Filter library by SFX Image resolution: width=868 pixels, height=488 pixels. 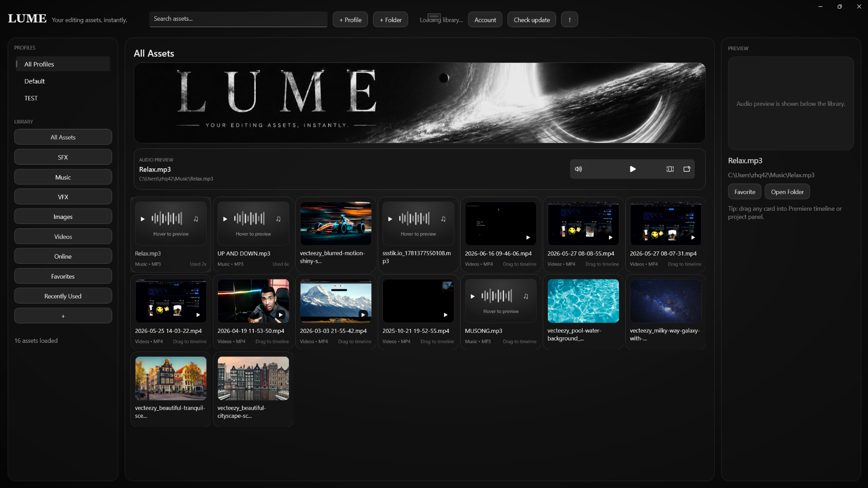click(x=63, y=157)
